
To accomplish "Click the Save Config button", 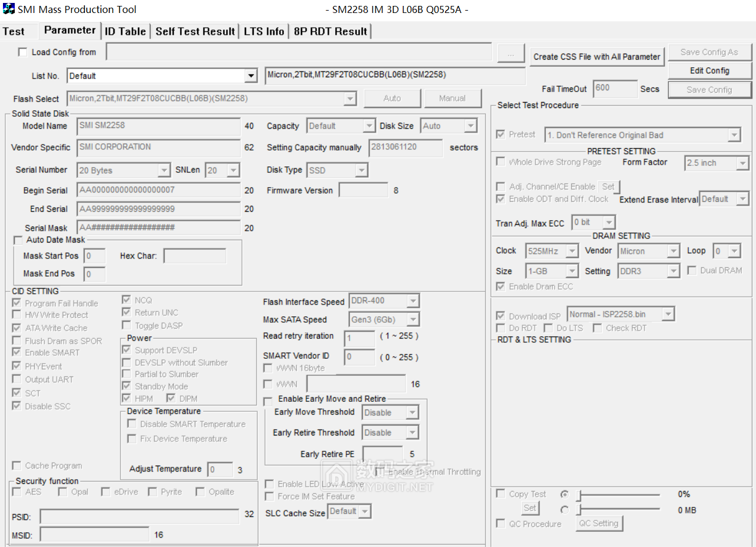I will click(710, 90).
